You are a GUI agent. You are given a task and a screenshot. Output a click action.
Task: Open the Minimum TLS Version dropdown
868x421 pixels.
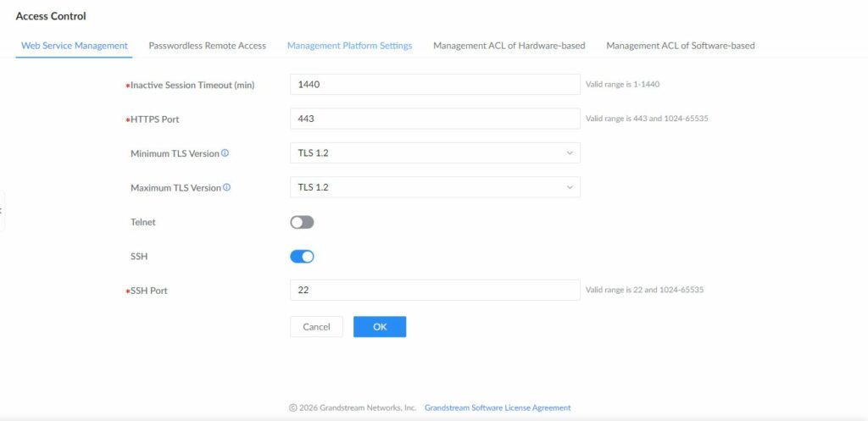coord(435,153)
